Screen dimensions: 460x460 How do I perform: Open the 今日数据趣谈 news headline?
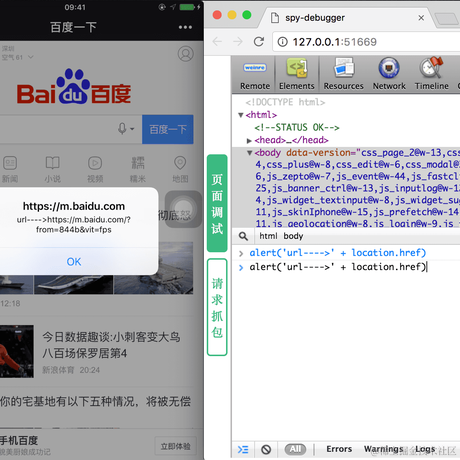[x=111, y=345]
